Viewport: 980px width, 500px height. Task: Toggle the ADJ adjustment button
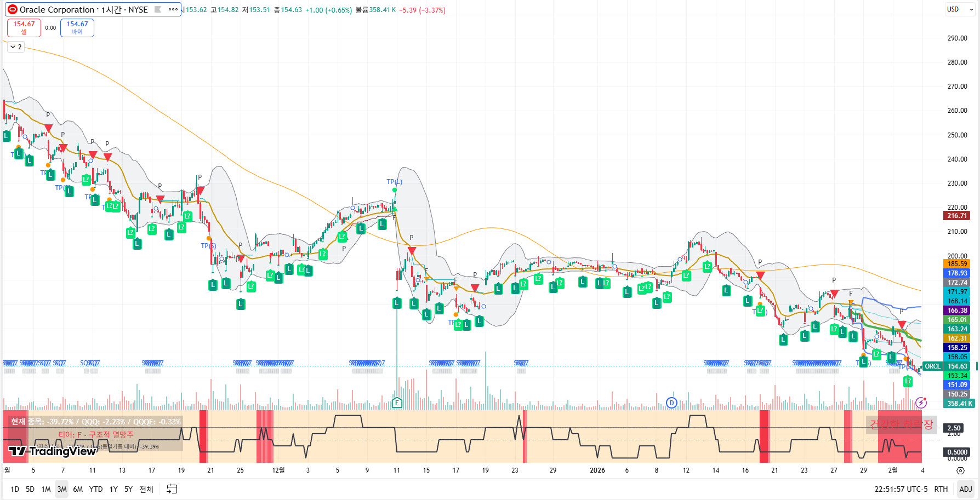coord(966,489)
